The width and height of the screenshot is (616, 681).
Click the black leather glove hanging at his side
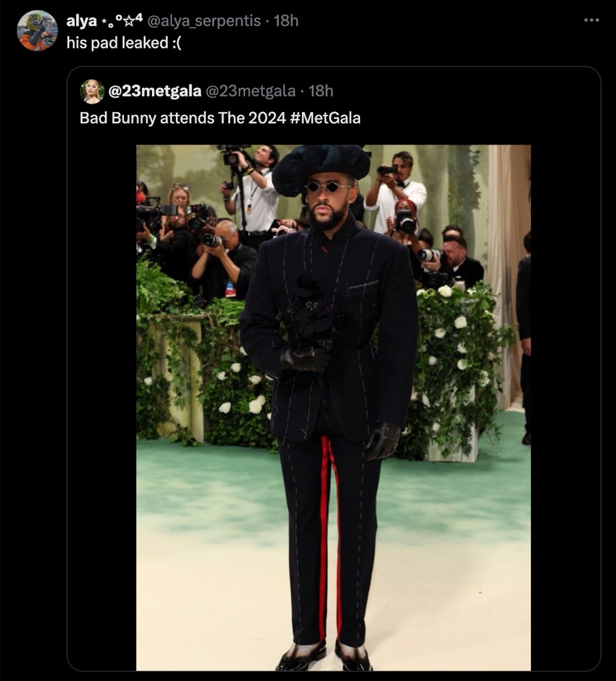(x=383, y=441)
